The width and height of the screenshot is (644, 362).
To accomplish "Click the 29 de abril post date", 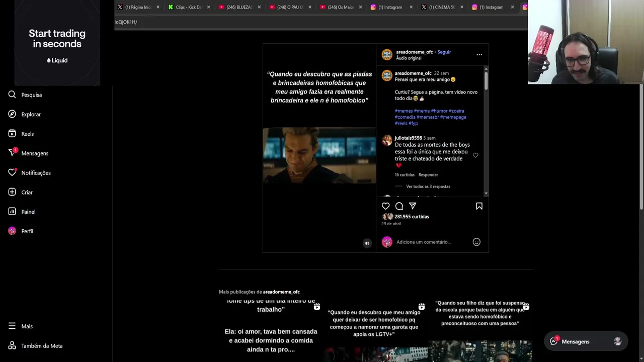I will coord(391,224).
